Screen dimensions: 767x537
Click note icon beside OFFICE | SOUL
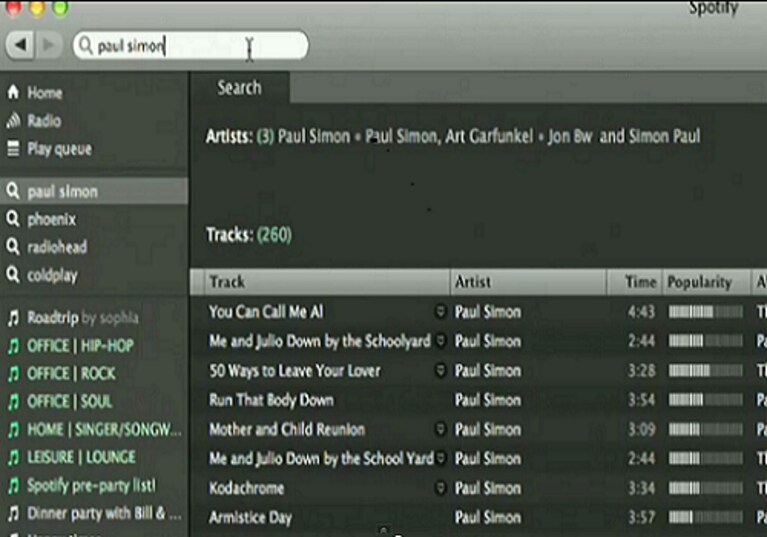coord(13,402)
